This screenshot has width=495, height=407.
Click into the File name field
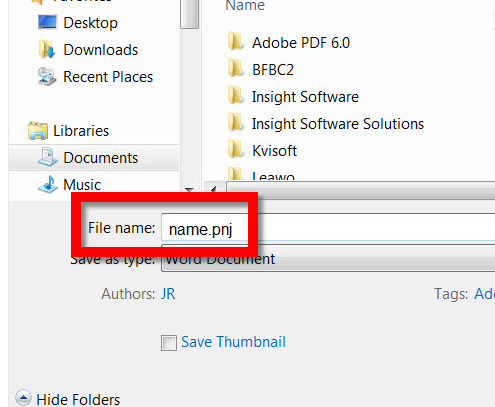pyautogui.click(x=328, y=227)
